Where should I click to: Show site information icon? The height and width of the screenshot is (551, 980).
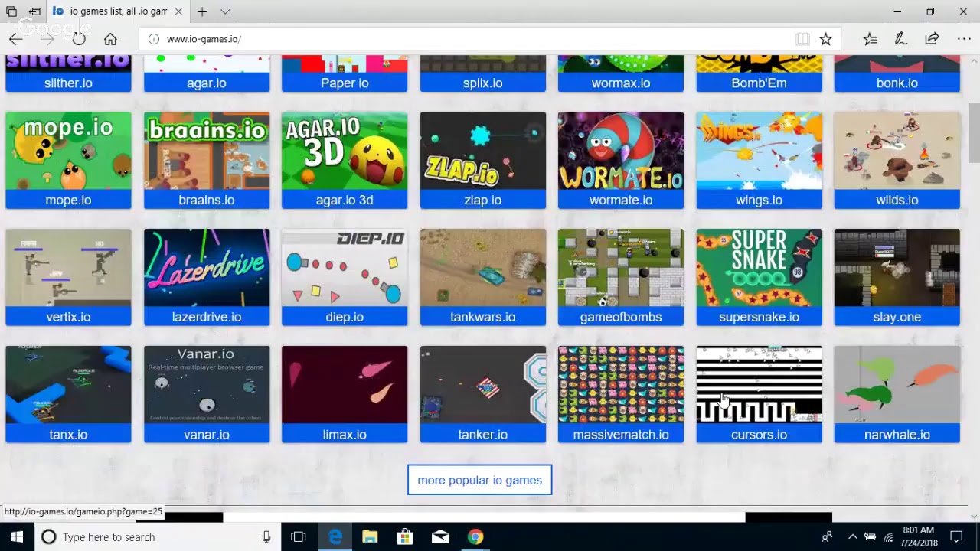point(153,39)
